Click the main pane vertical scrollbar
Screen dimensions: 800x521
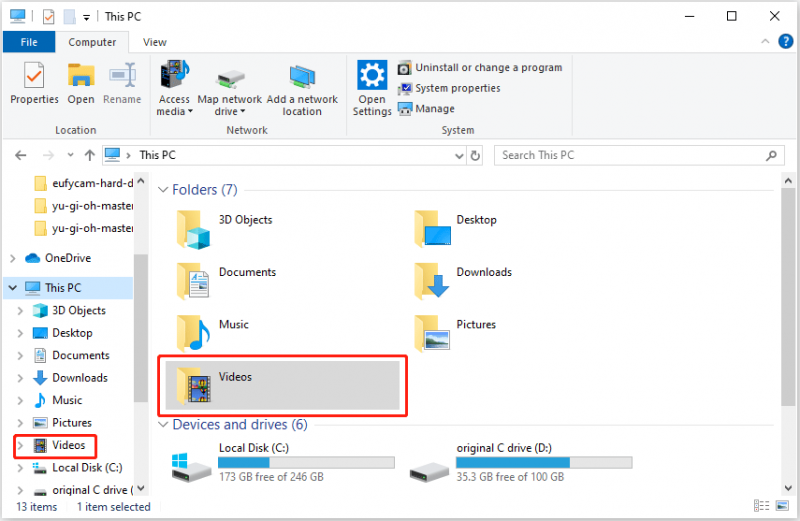(788, 297)
